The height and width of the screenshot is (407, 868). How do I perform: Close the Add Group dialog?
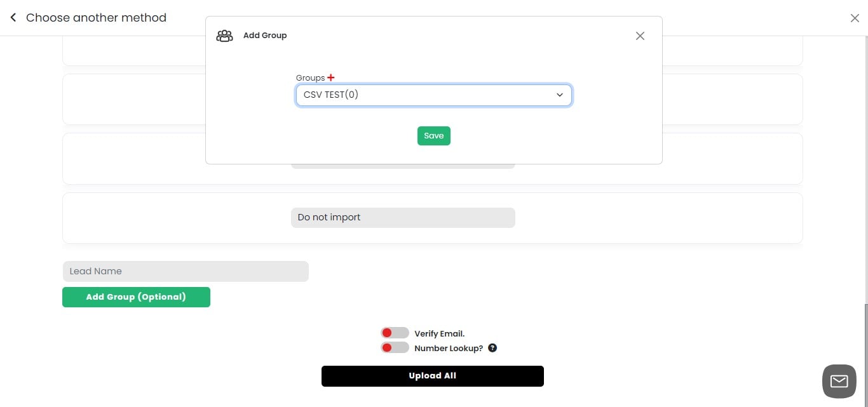(640, 36)
